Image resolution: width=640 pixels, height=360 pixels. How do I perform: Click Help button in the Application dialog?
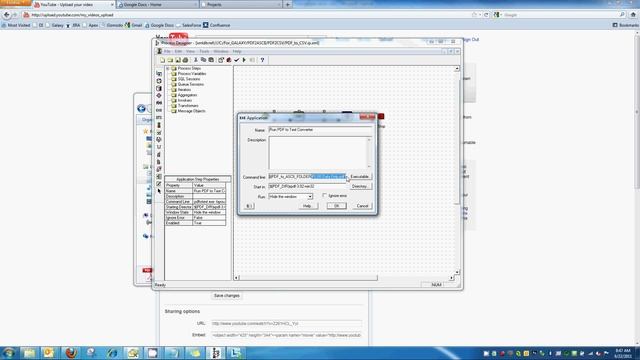307,206
